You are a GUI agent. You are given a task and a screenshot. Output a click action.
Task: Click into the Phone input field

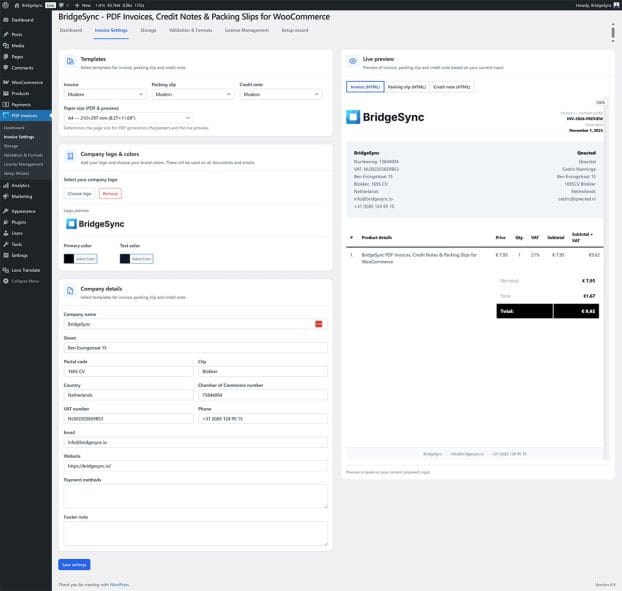pos(263,418)
